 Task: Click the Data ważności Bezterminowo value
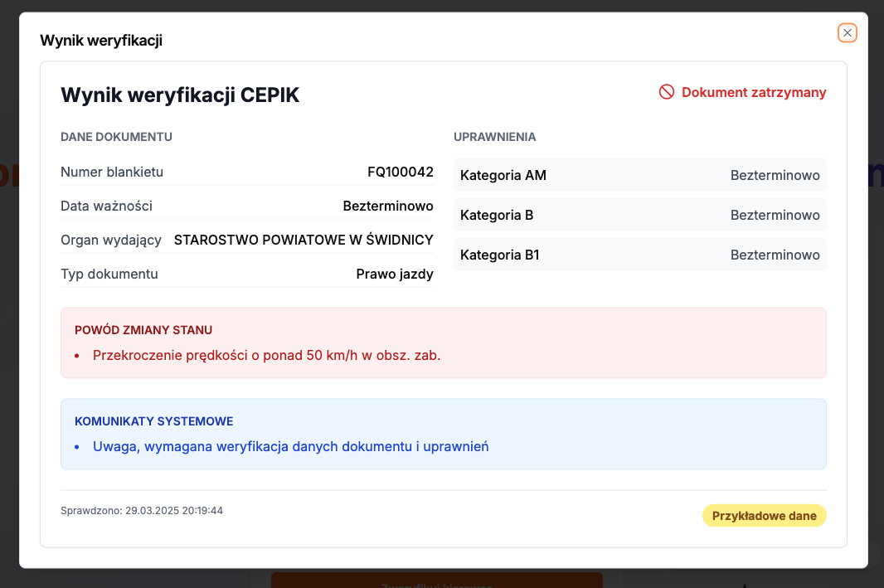(x=388, y=206)
